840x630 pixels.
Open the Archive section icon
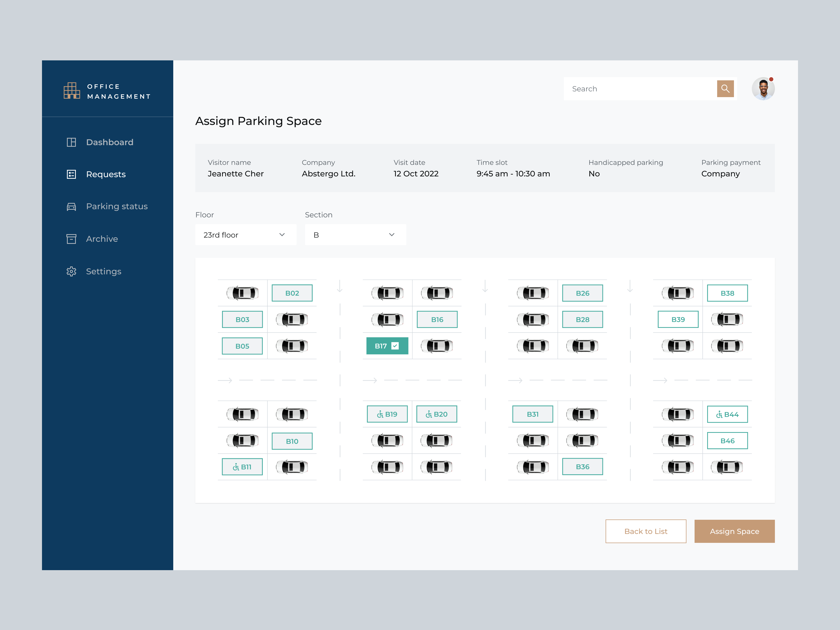click(x=71, y=238)
